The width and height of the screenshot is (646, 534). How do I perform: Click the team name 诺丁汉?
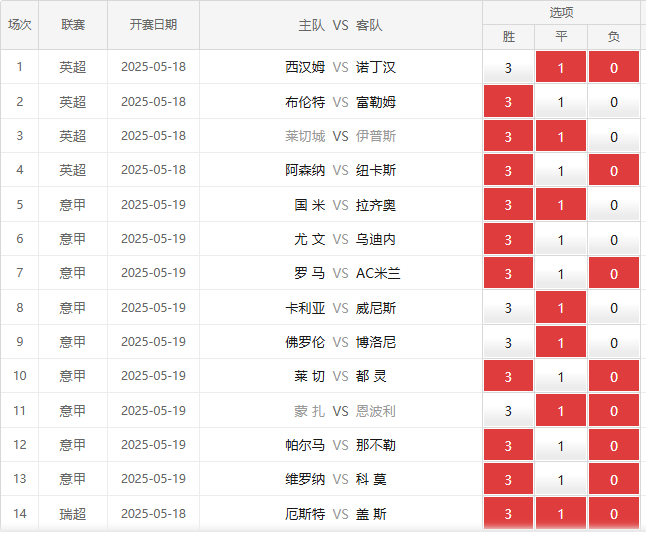(376, 67)
